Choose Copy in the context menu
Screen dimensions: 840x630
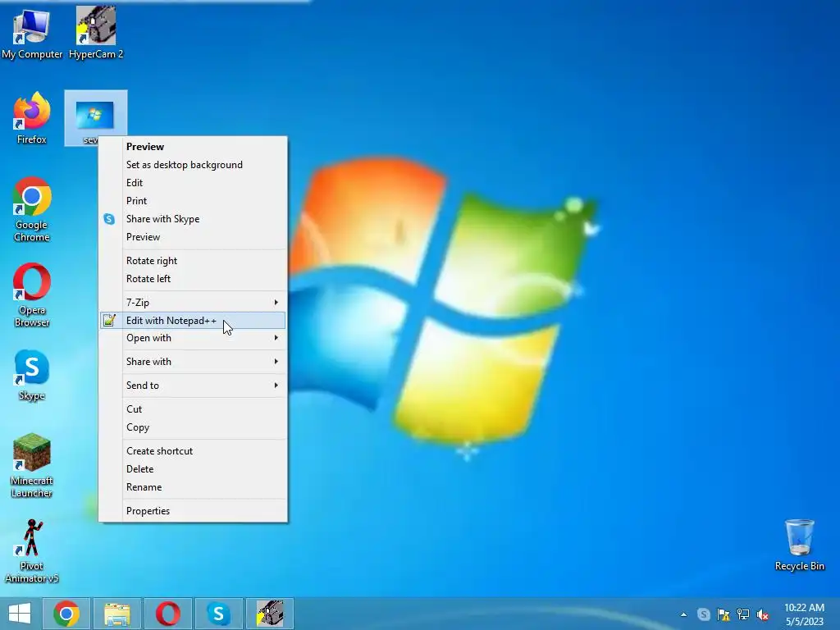click(x=193, y=427)
